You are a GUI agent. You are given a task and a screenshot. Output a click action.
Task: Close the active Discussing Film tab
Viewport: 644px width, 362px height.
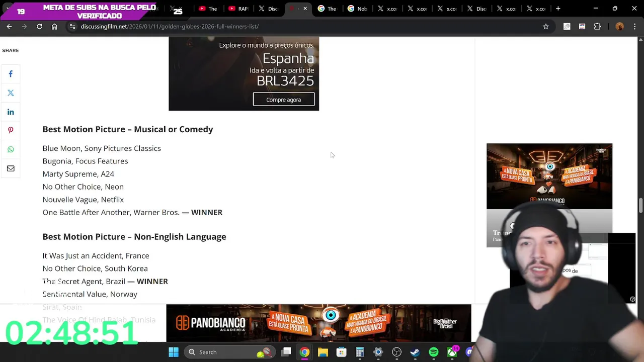(x=305, y=9)
